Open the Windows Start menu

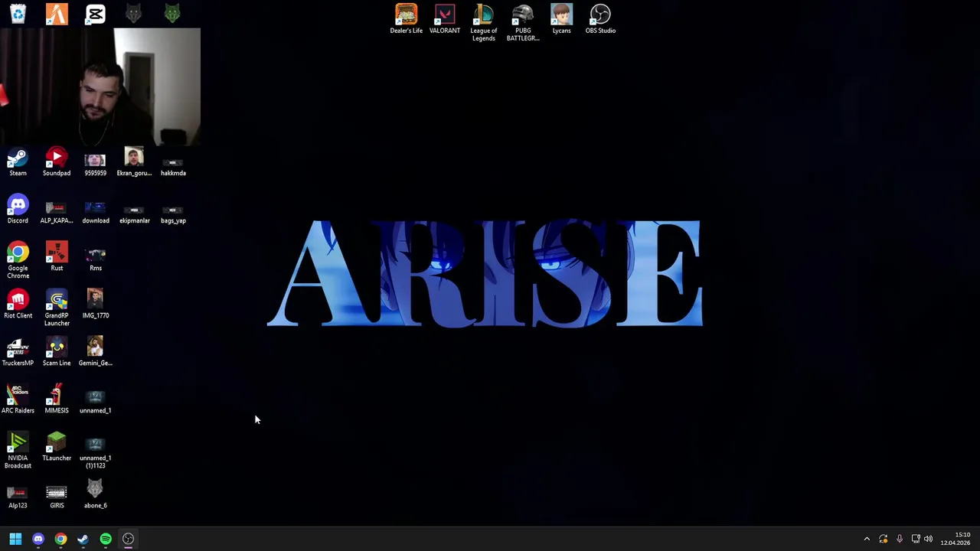[15, 539]
